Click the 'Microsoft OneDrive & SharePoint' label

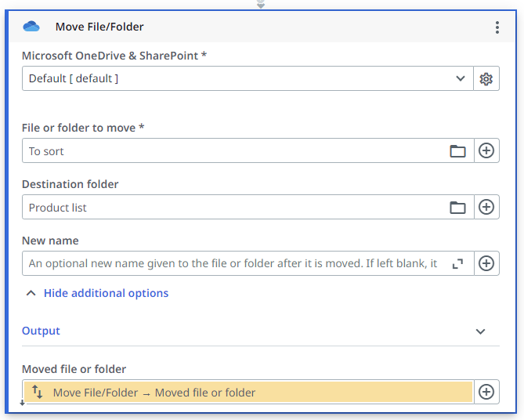coord(114,56)
